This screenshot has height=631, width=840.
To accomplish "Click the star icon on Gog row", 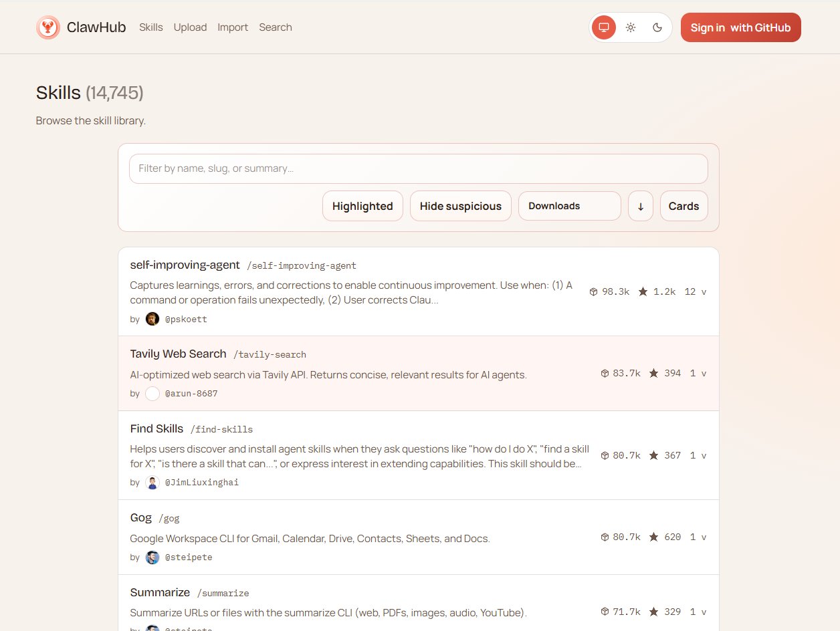I will click(x=654, y=537).
